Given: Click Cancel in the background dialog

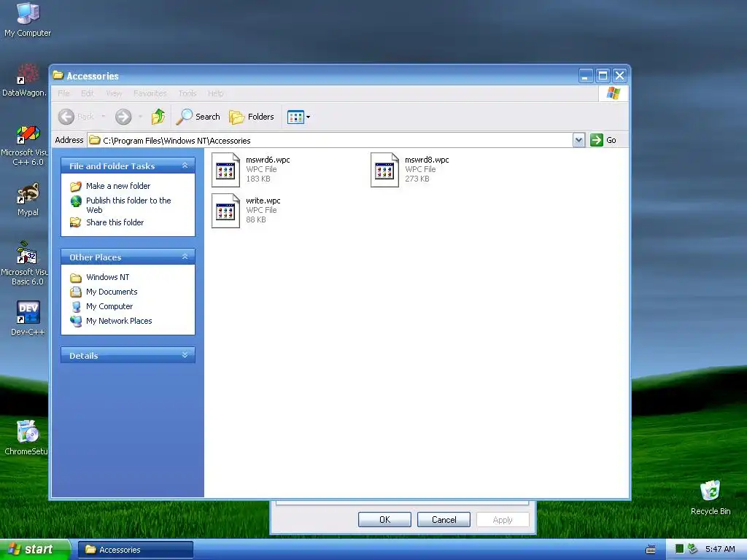Looking at the screenshot, I should [x=444, y=519].
